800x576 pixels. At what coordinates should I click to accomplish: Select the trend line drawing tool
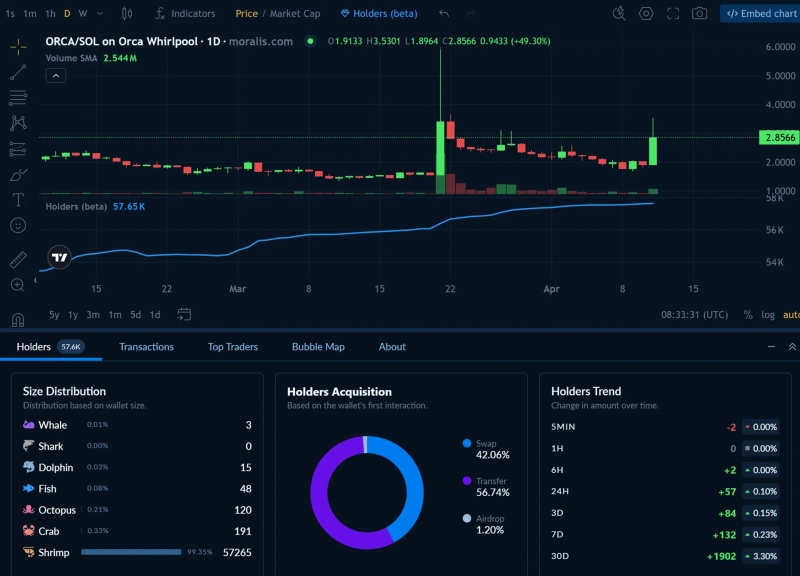tap(18, 72)
